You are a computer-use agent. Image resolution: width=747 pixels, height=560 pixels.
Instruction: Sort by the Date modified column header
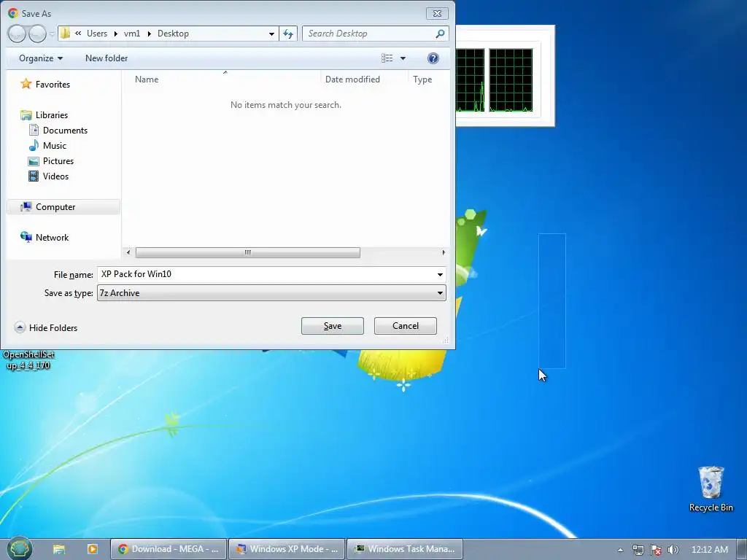click(352, 79)
